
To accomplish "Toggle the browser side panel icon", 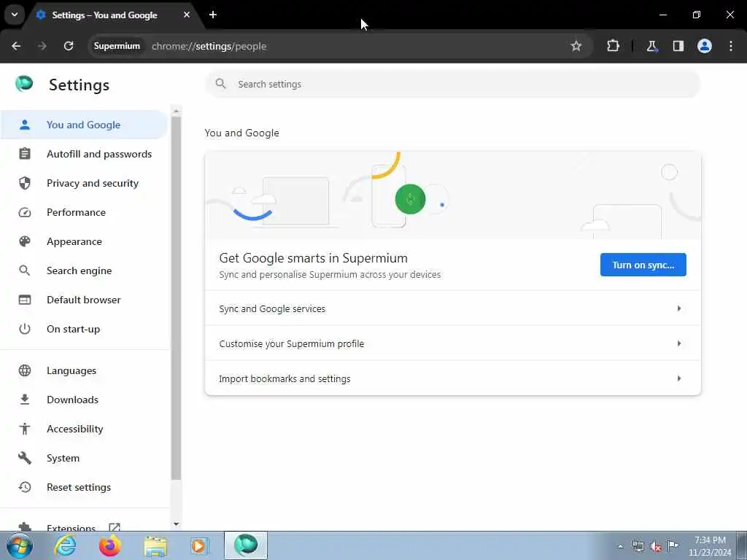I will coord(678,46).
